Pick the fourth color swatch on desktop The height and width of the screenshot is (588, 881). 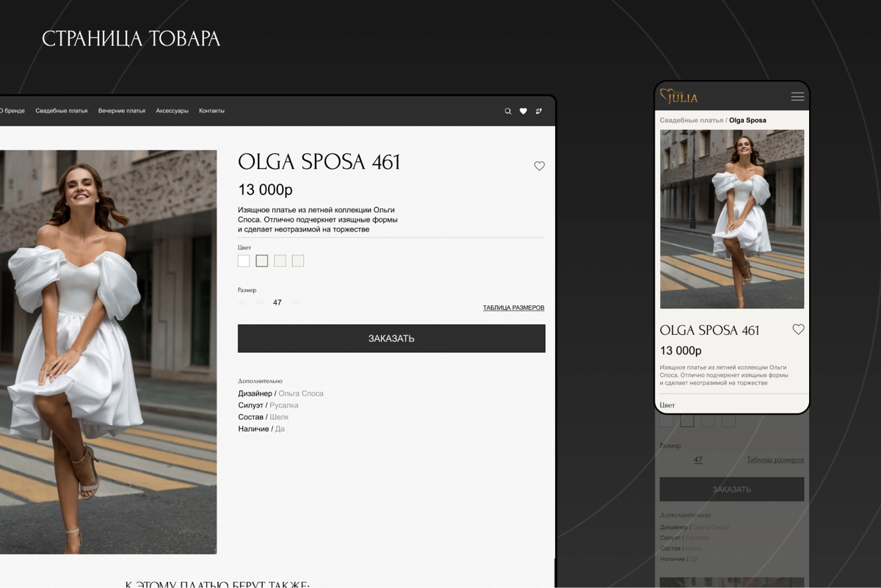298,261
